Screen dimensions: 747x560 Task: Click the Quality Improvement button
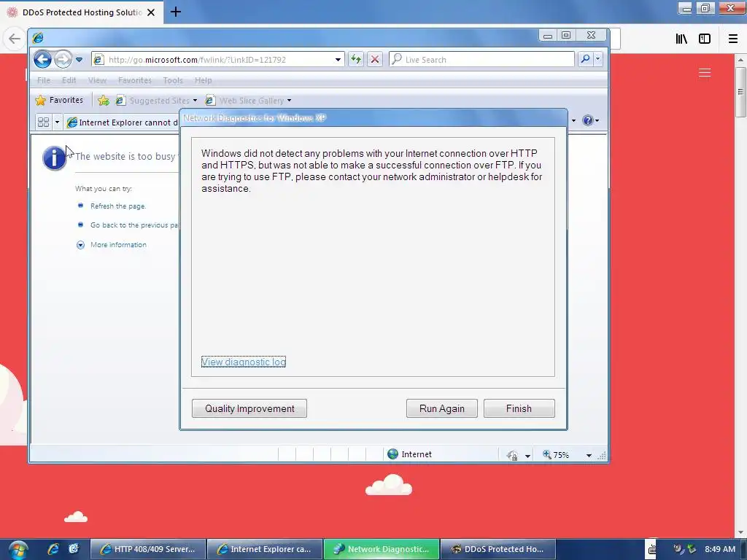[249, 408]
